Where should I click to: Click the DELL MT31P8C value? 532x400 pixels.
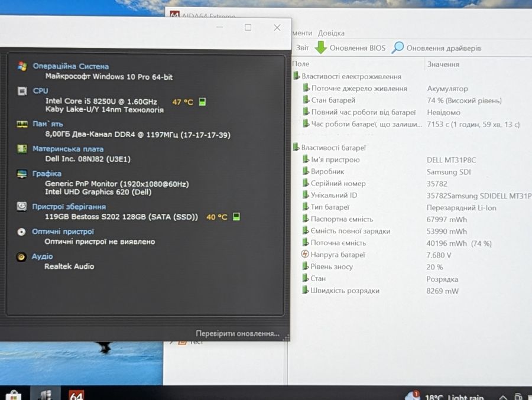tap(451, 160)
